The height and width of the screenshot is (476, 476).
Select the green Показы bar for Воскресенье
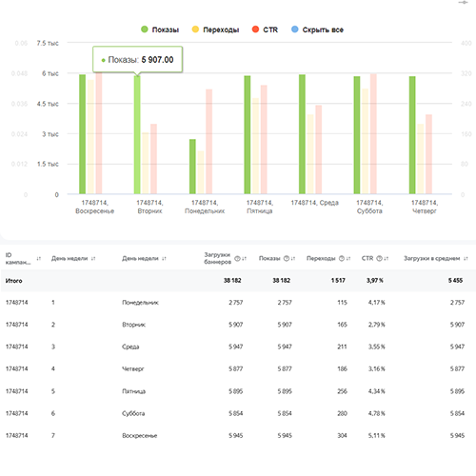(x=82, y=134)
